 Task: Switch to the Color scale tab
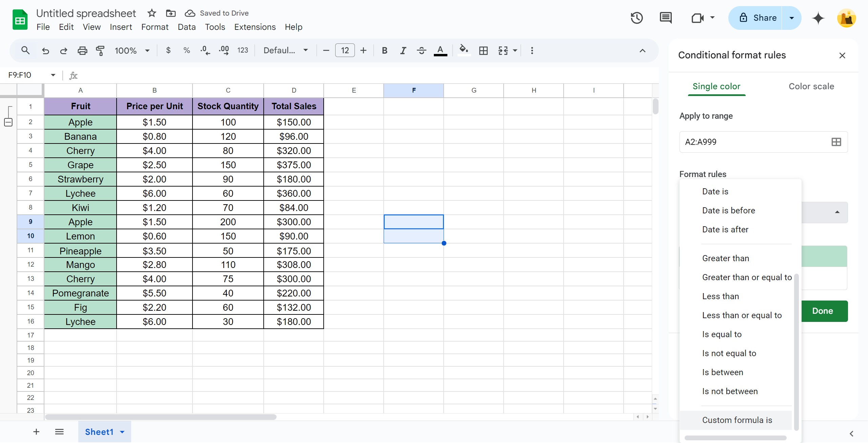tap(811, 86)
